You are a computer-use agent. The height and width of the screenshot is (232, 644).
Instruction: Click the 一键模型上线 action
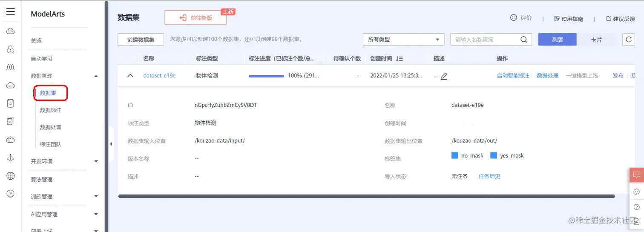tap(582, 75)
